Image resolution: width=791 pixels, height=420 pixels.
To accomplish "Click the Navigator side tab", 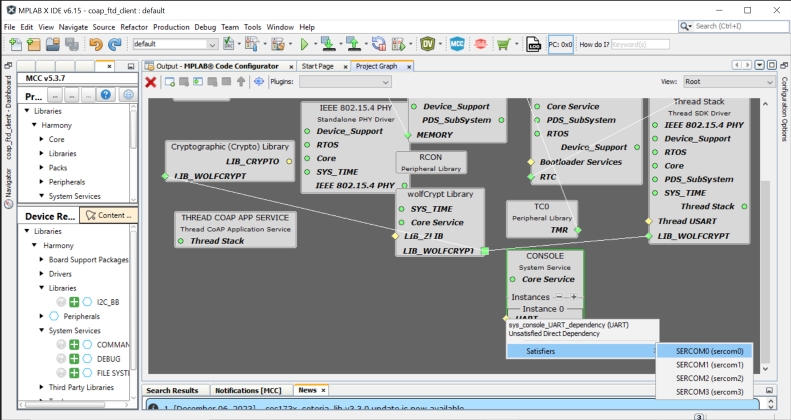I will click(x=9, y=188).
